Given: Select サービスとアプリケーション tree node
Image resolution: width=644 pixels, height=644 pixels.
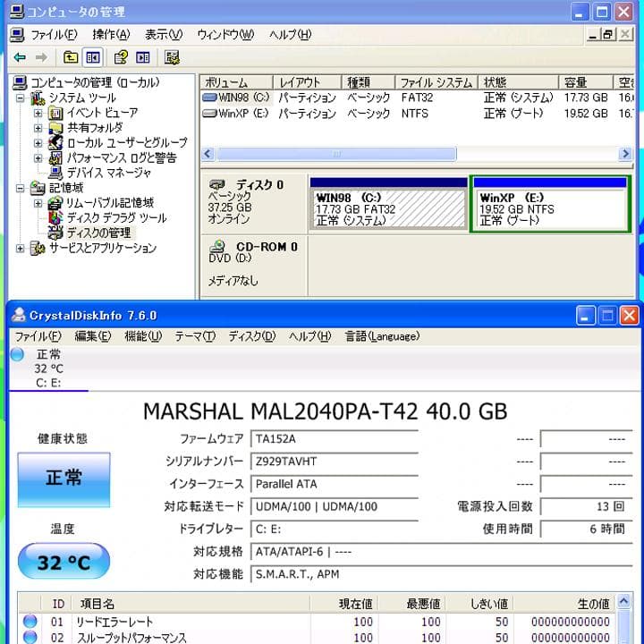Looking at the screenshot, I should (103, 248).
